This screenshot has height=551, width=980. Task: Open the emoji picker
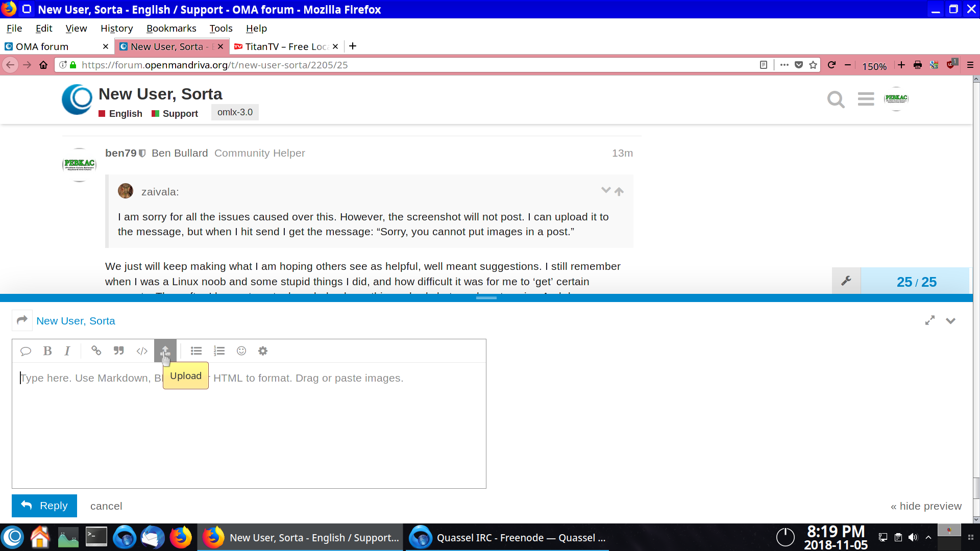(241, 351)
